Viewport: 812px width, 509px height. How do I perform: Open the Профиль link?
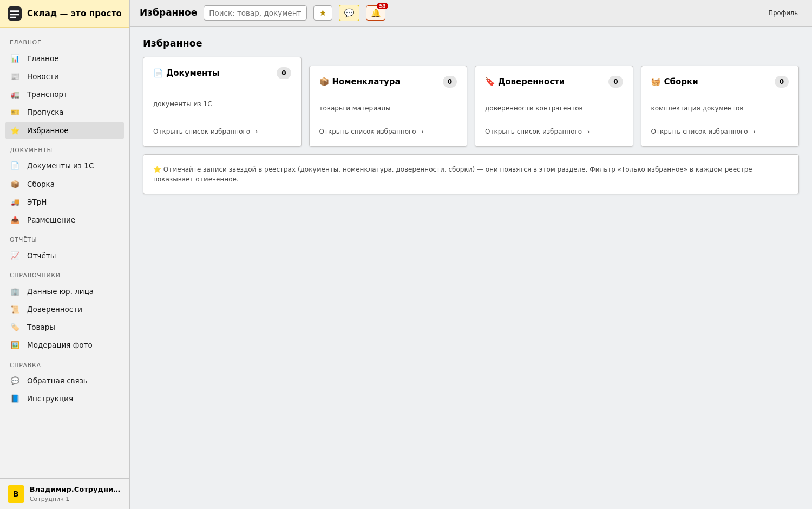click(783, 13)
